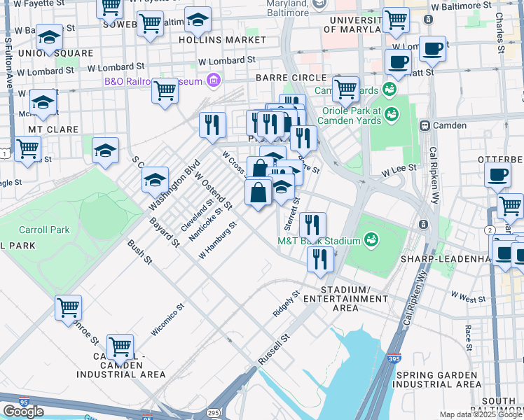Click the W West St label
The width and height of the screenshot is (524, 420).
pos(468,297)
